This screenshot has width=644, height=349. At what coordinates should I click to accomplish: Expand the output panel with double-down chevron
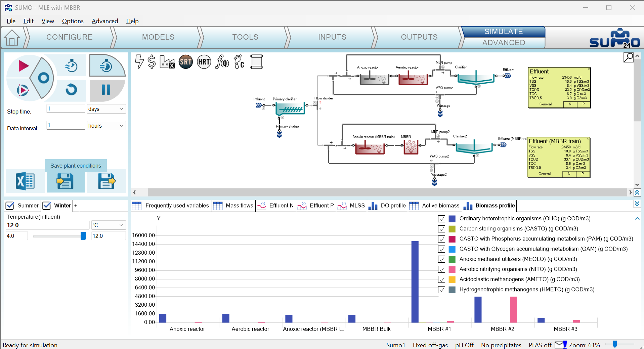637,204
